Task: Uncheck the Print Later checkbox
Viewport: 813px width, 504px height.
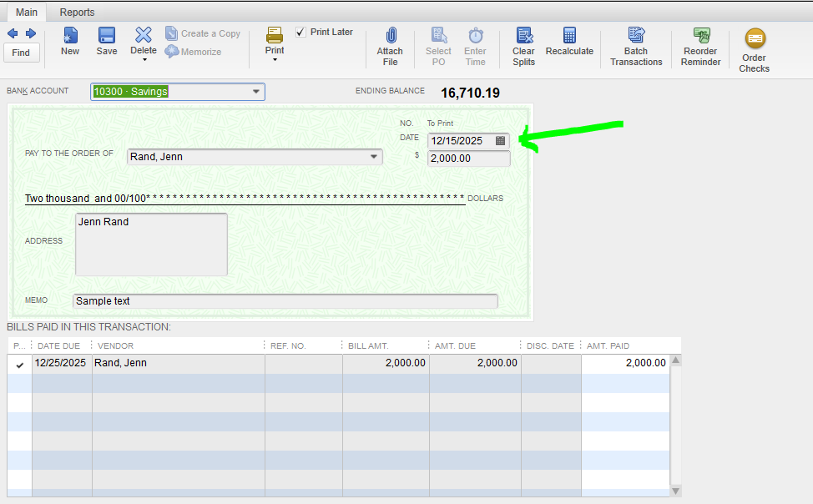Action: pyautogui.click(x=300, y=33)
